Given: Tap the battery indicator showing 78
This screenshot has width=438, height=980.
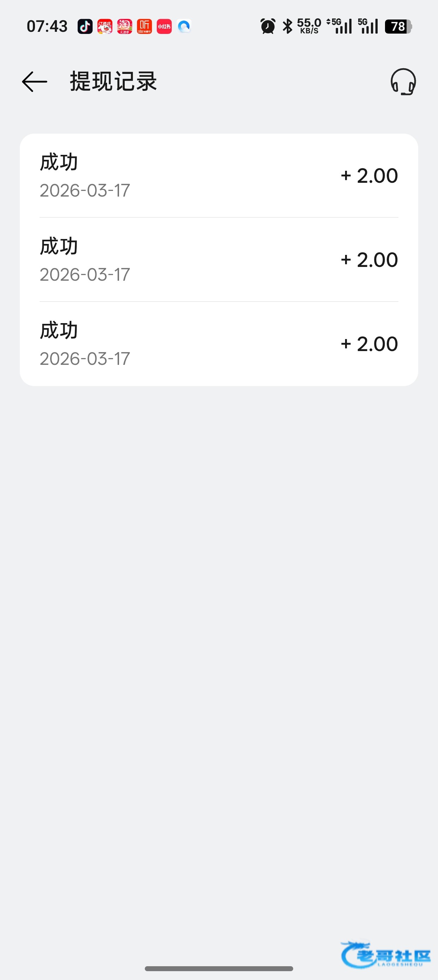Looking at the screenshot, I should [398, 27].
